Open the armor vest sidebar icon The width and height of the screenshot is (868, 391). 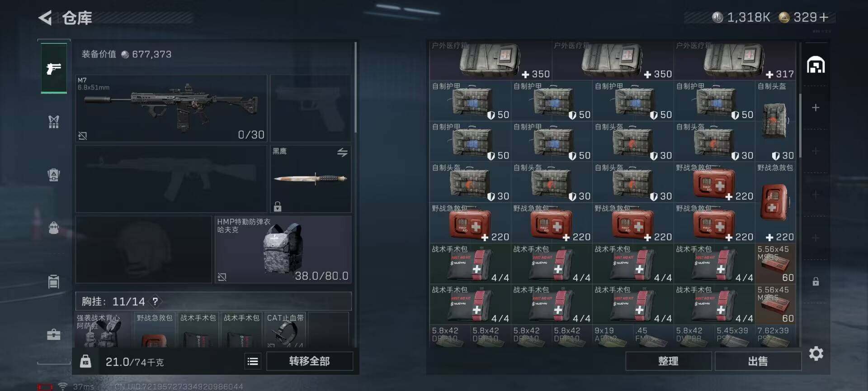pos(54,121)
